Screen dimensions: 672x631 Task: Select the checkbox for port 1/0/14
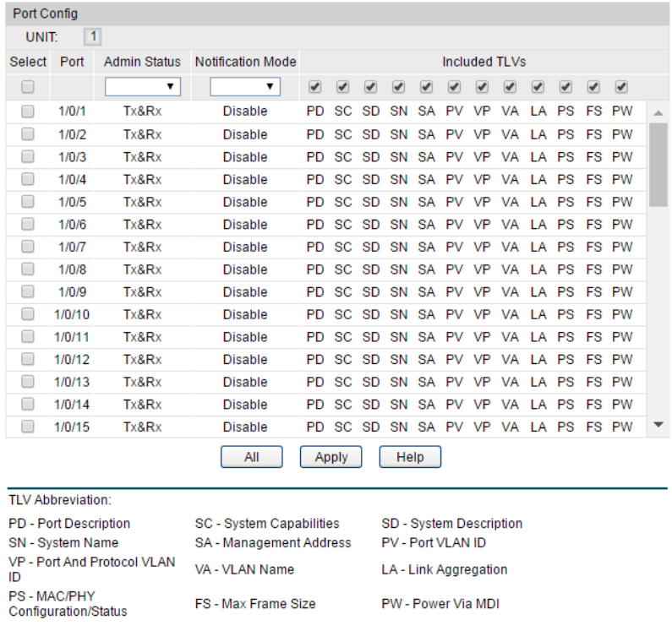tap(28, 404)
